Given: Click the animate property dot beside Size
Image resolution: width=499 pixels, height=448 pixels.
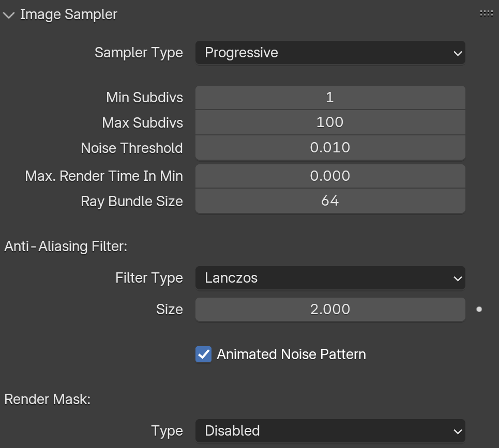Looking at the screenshot, I should (x=479, y=309).
